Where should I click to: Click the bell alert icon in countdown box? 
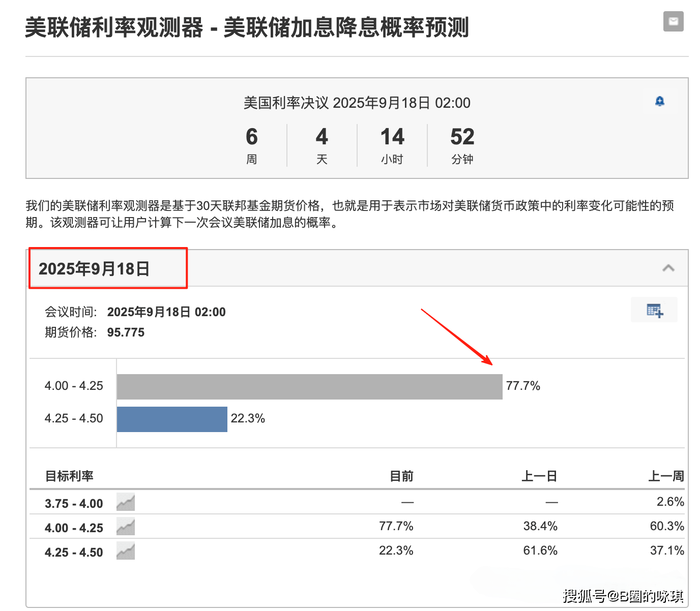[x=659, y=101]
